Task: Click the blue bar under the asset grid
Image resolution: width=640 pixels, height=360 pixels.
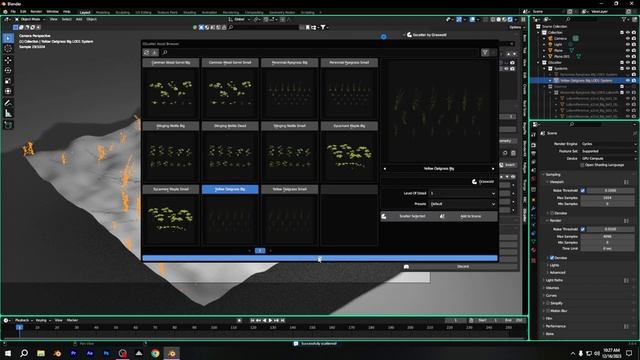Action: (320, 258)
